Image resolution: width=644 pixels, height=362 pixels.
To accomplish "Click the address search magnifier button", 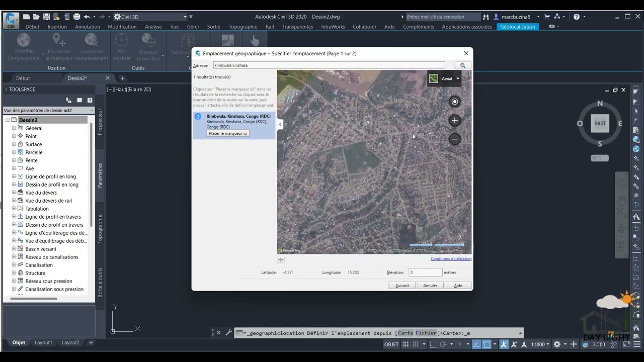I will (462, 65).
